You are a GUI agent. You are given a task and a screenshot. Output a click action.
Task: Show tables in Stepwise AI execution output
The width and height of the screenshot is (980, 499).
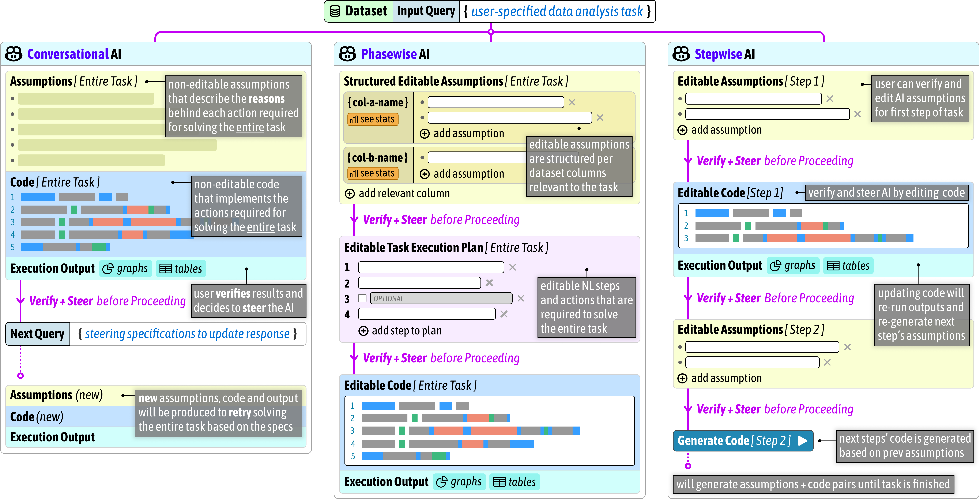pos(848,266)
